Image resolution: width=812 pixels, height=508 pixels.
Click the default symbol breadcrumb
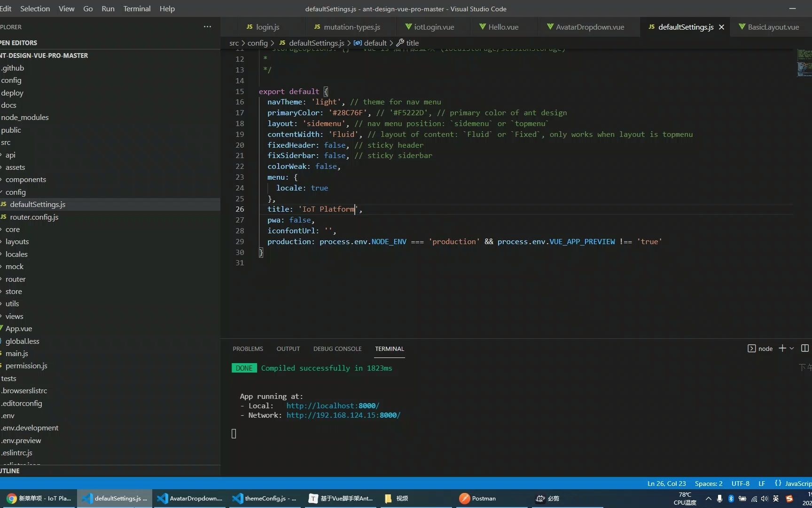tap(370, 43)
